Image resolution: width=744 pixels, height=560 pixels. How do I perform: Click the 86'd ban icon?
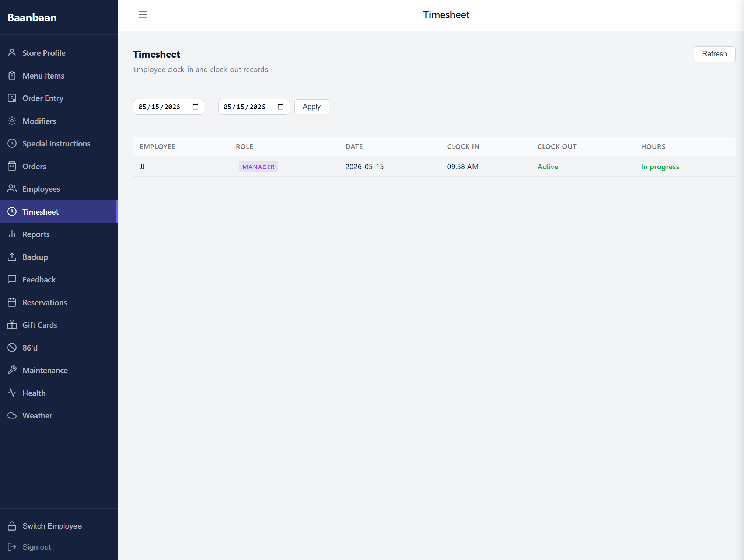coord(12,348)
